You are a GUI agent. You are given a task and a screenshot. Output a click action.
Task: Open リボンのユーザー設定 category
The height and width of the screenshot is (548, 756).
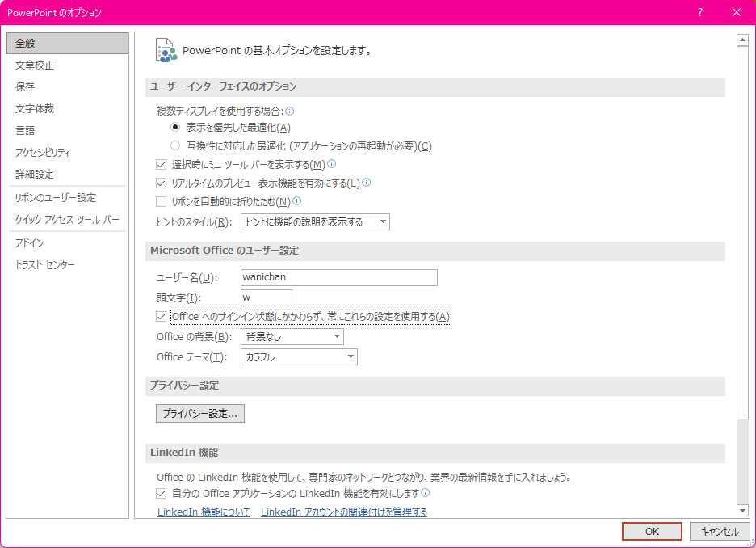tap(68, 198)
